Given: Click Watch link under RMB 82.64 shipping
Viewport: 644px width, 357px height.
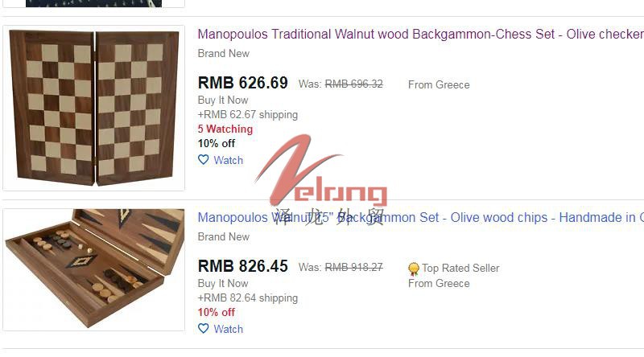Looking at the screenshot, I should click(x=229, y=329).
